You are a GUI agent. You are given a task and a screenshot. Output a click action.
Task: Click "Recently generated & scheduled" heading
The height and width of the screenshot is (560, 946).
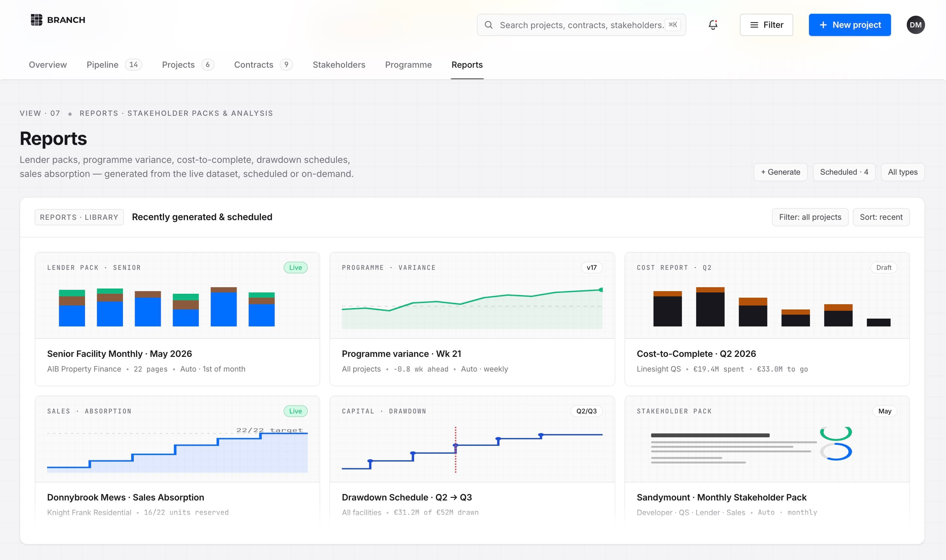click(202, 217)
